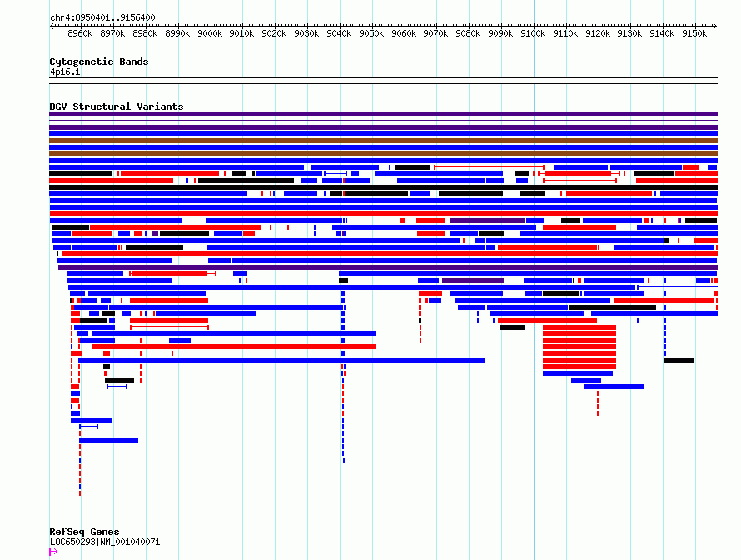Click the 9100k ruler label
Viewport: 741px width, 560px height.
(533, 33)
